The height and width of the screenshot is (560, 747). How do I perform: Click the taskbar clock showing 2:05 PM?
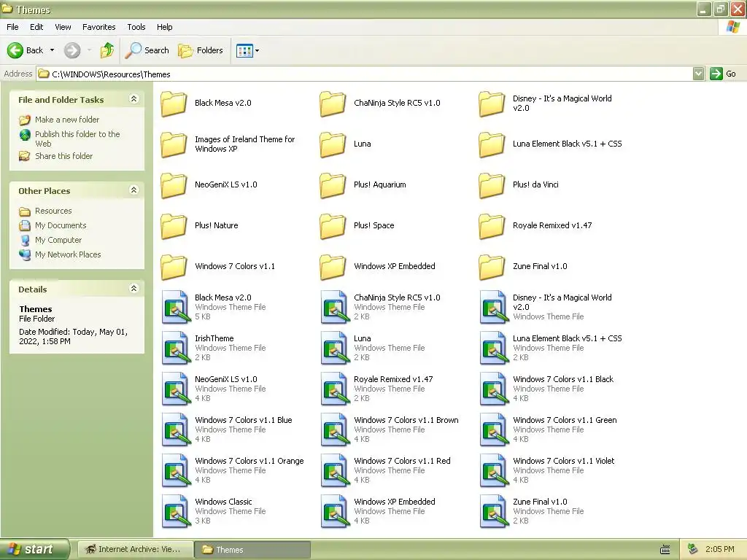click(720, 549)
